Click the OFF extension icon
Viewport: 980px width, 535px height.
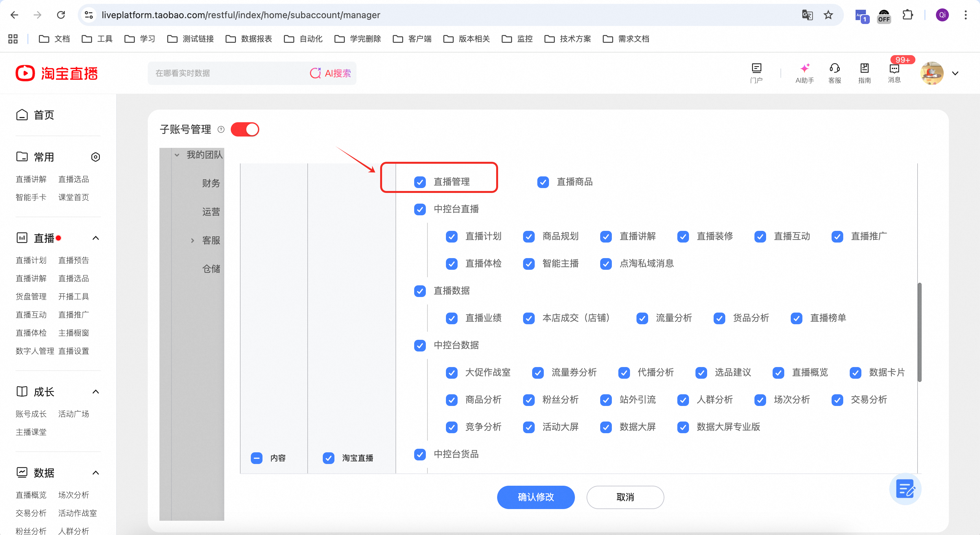pos(884,16)
